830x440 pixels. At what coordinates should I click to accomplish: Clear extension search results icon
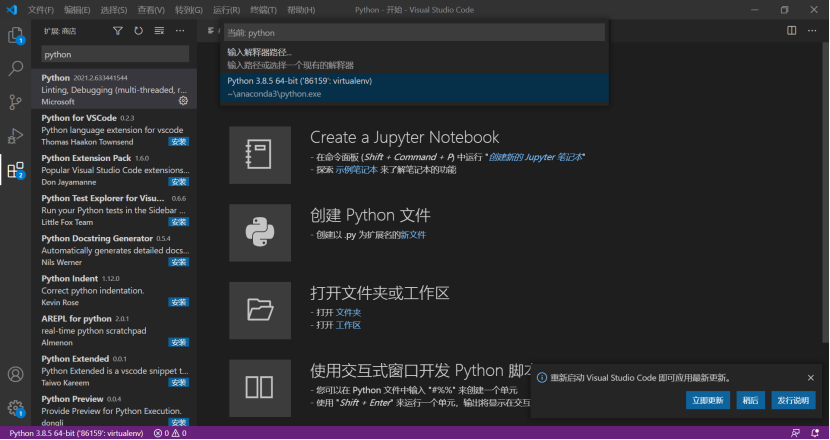pyautogui.click(x=159, y=31)
